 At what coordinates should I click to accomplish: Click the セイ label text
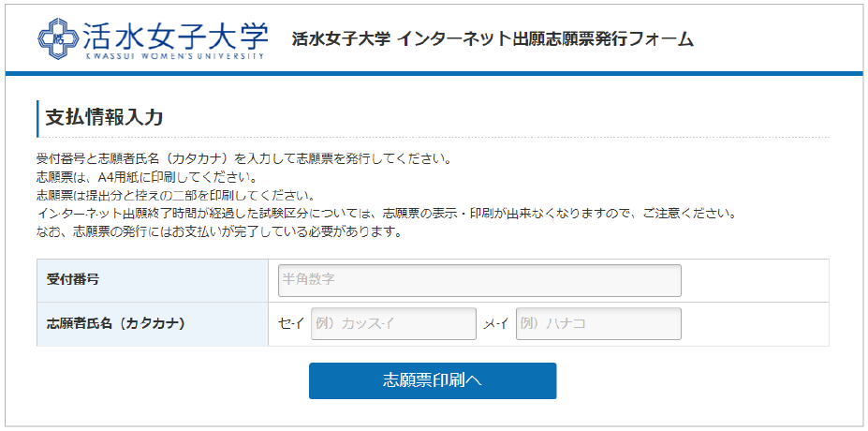click(x=291, y=324)
